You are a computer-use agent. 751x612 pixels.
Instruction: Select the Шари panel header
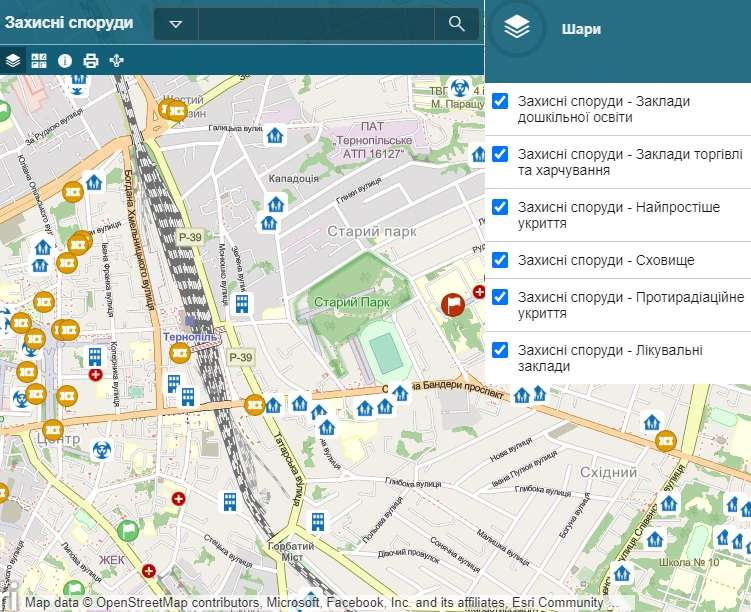pyautogui.click(x=582, y=29)
